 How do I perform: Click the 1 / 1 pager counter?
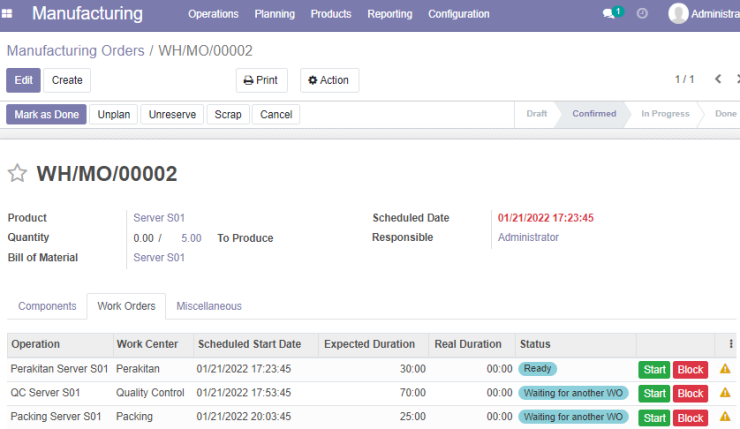[684, 79]
